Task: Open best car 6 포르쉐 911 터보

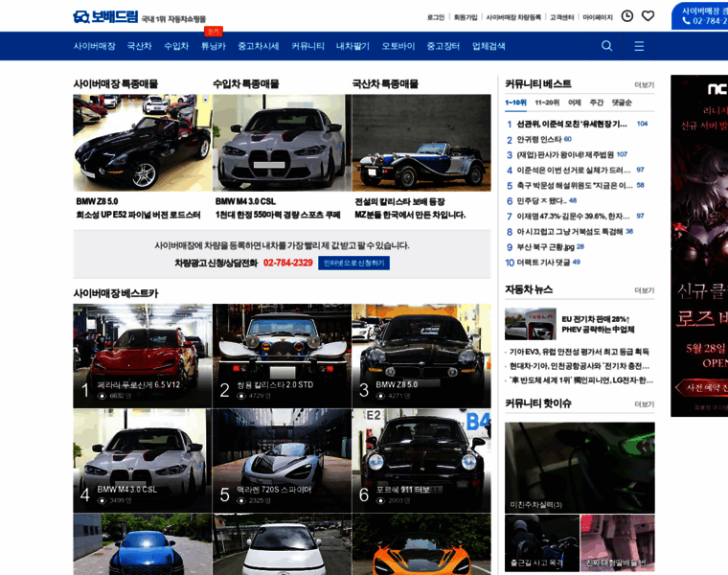Action: 421,461
